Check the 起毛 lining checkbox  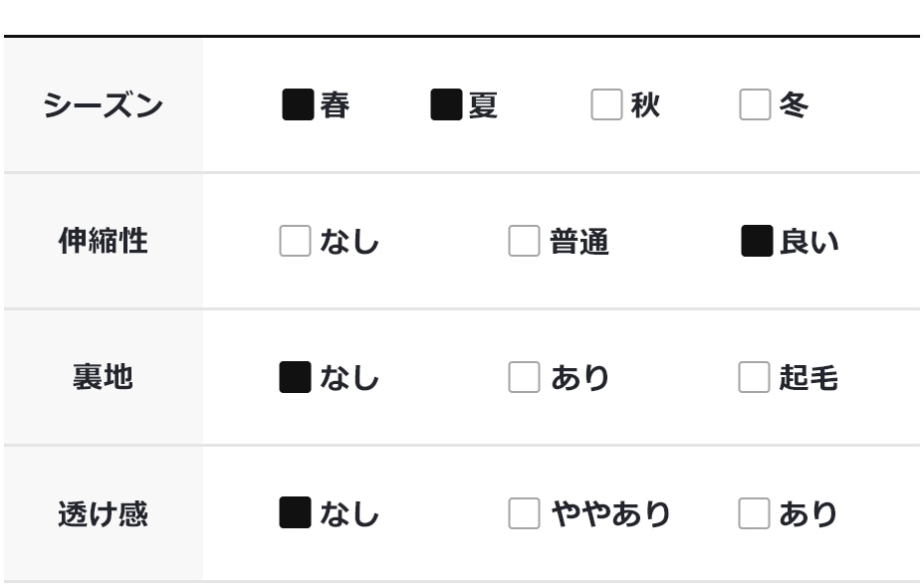[x=754, y=377]
